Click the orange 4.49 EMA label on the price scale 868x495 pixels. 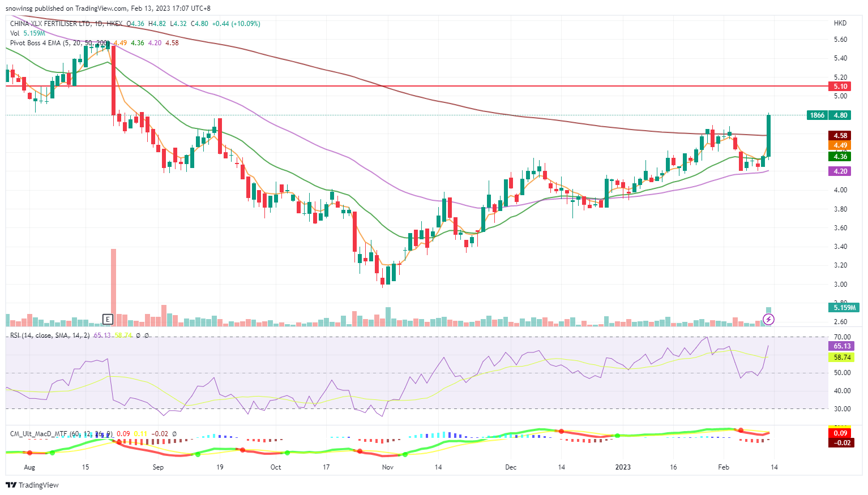pos(840,145)
